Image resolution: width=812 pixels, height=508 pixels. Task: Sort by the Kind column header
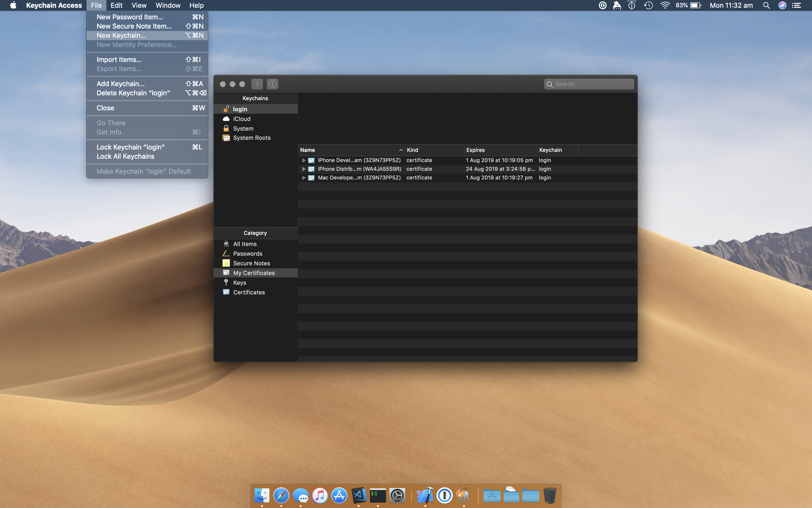[434, 150]
